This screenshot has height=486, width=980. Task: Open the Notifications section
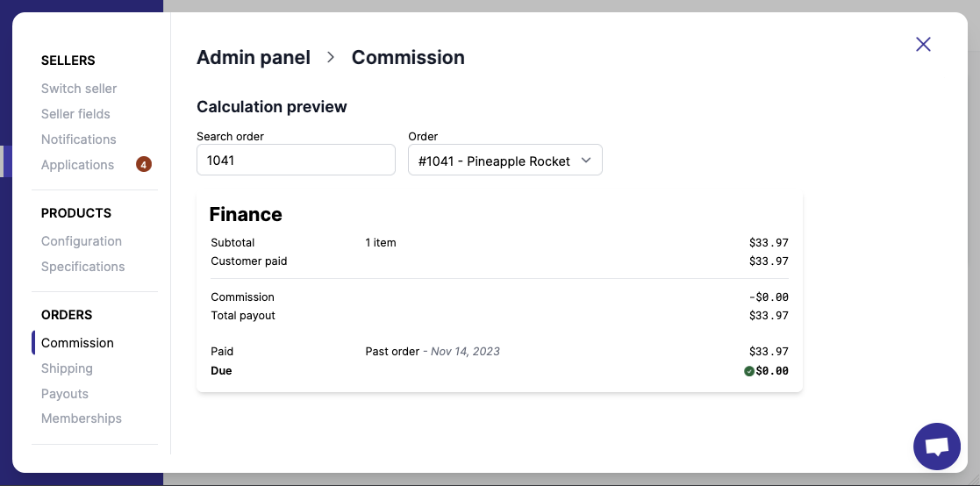[79, 139]
